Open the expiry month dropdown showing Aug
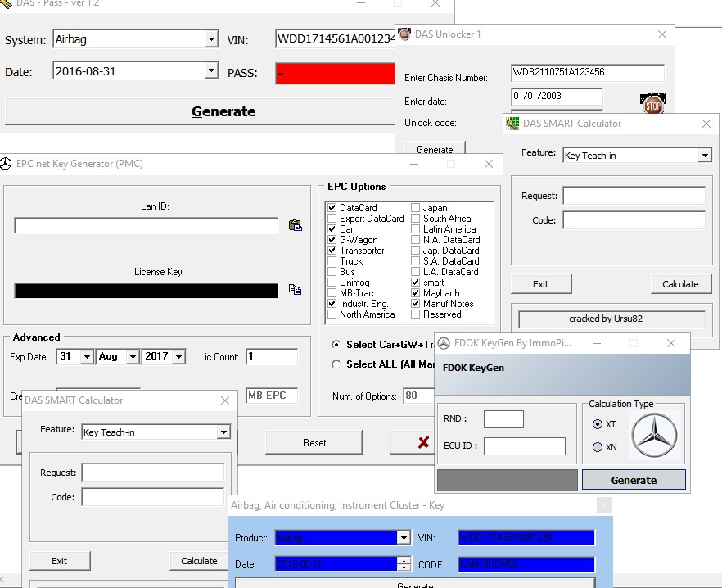 click(x=133, y=357)
